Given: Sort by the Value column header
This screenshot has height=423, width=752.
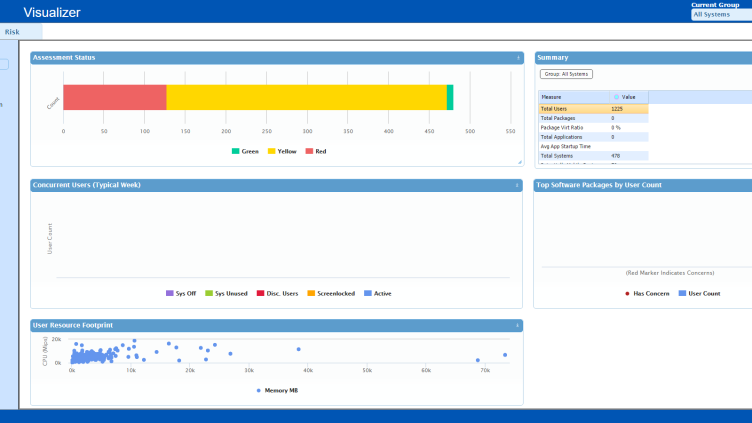Looking at the screenshot, I should click(629, 97).
